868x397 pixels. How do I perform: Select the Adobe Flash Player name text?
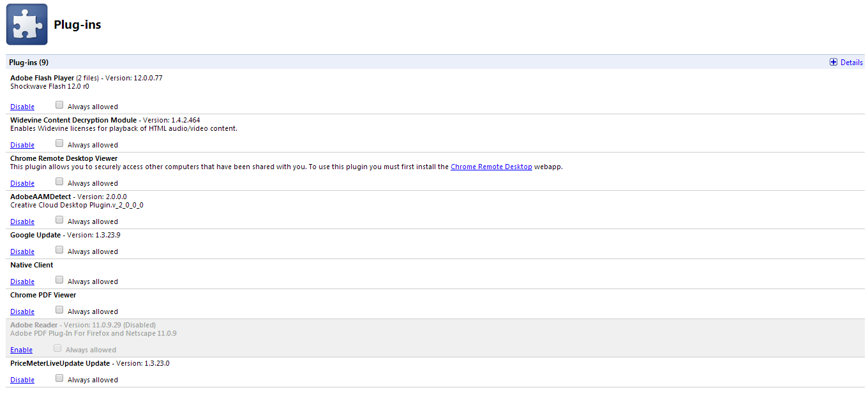click(x=42, y=78)
